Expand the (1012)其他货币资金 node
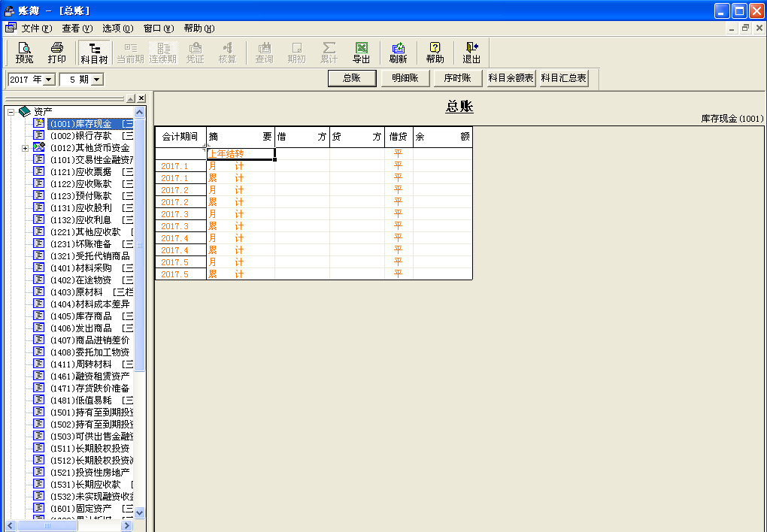 [25, 148]
